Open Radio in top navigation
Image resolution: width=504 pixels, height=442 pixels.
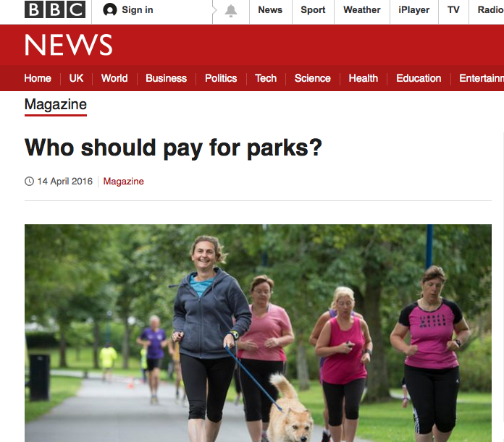pyautogui.click(x=490, y=10)
